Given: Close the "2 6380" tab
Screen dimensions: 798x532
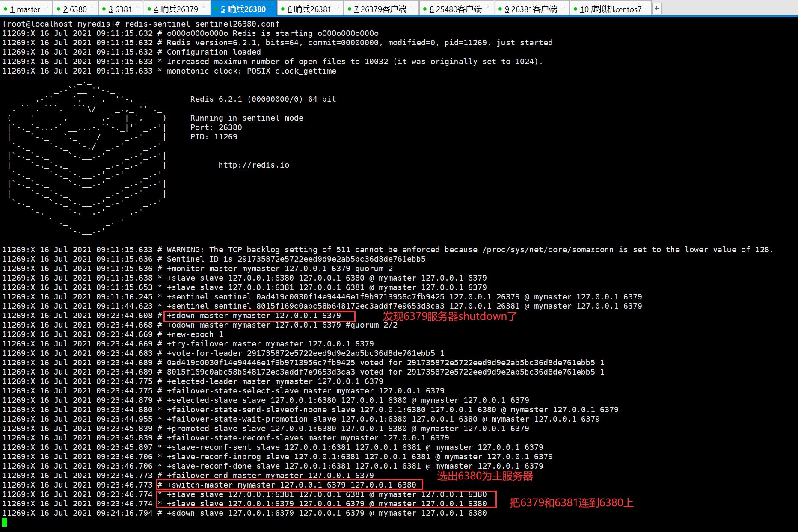Looking at the screenshot, I should click(x=93, y=7).
